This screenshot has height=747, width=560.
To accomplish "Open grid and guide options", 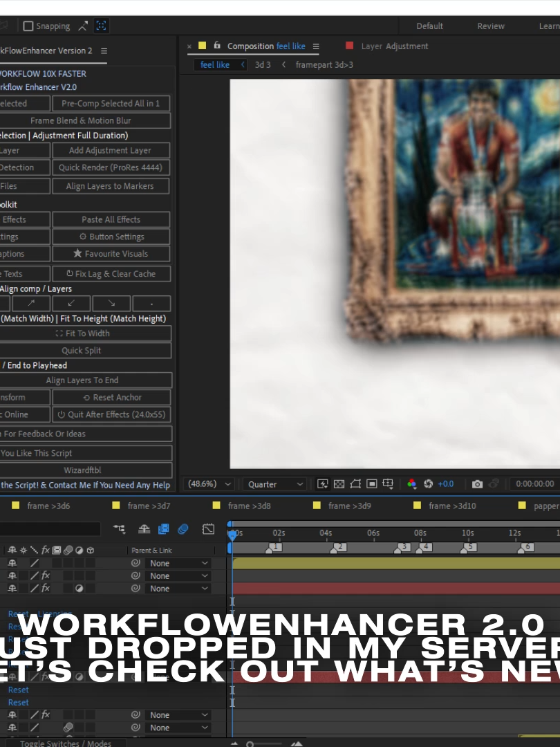I will (x=388, y=484).
